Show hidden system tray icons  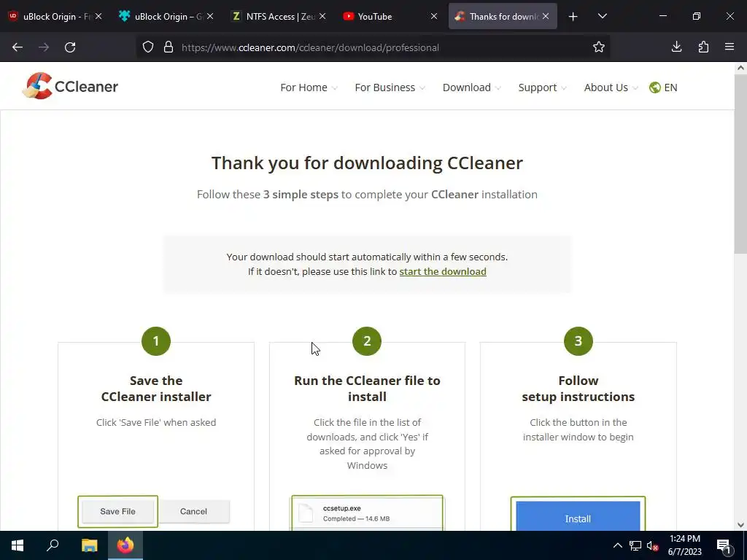[x=617, y=545]
